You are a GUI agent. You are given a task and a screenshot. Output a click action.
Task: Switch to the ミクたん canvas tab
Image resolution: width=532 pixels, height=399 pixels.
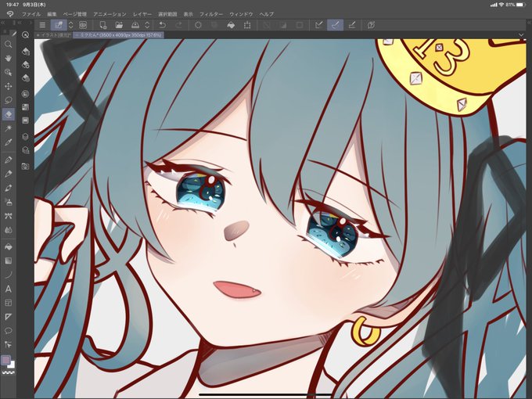click(118, 35)
